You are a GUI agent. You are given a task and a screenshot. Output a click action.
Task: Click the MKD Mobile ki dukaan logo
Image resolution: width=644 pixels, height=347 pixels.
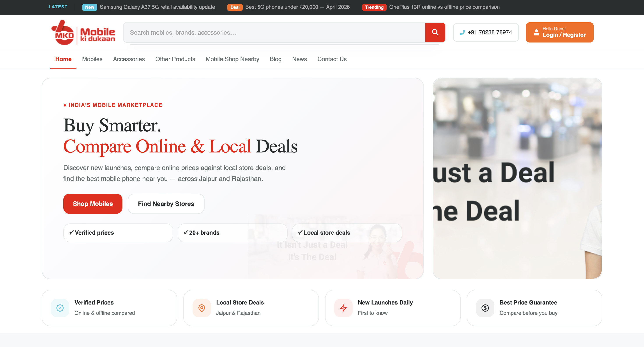(x=83, y=32)
